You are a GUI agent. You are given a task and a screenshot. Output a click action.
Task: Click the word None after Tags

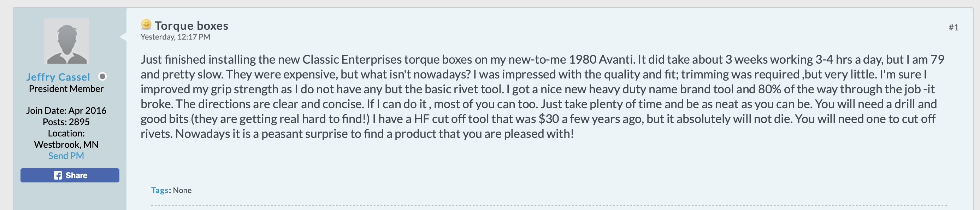(x=182, y=190)
